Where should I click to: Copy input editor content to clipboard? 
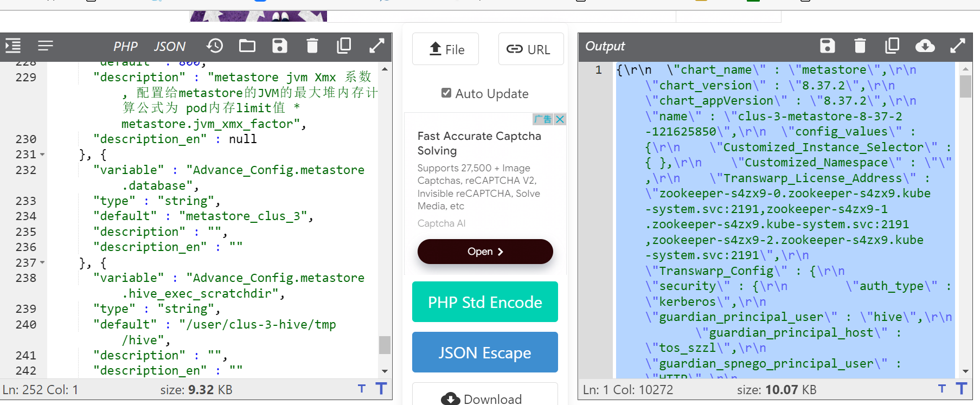point(344,46)
